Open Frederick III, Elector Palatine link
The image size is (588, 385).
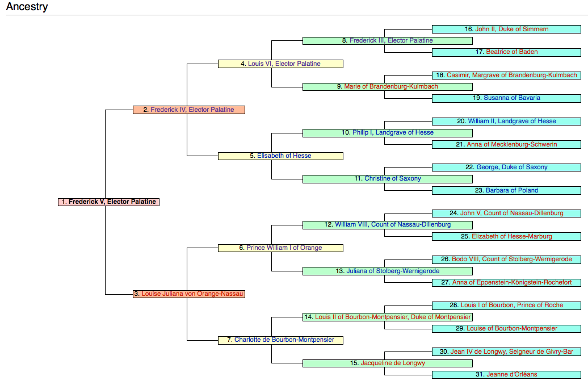pos(390,40)
